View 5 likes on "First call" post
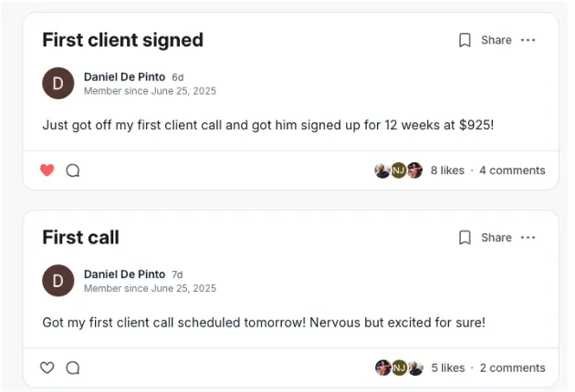The image size is (575, 392). point(448,367)
